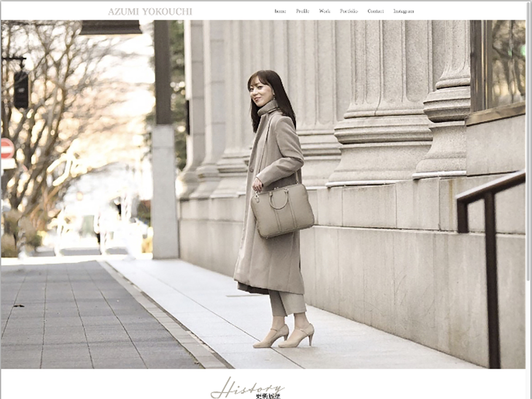Click the fluted stone column base

click(x=381, y=151)
